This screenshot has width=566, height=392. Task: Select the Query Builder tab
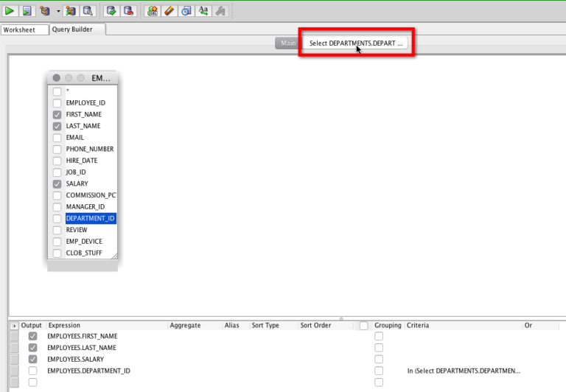(77, 29)
